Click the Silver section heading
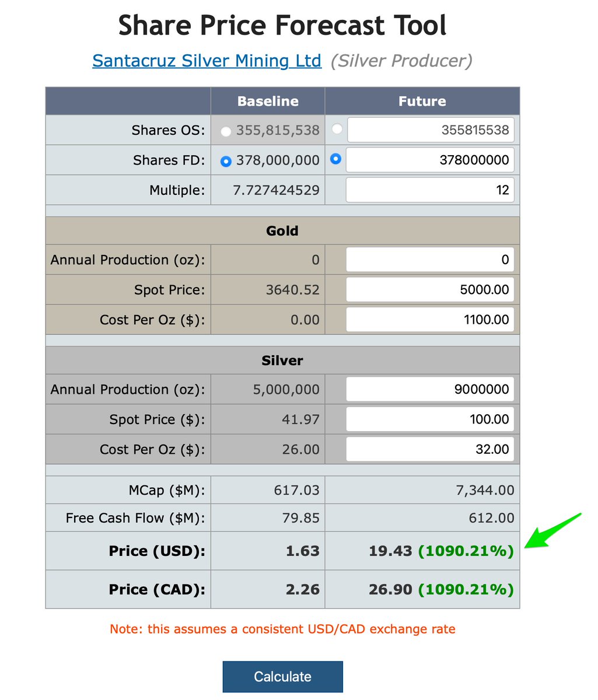The width and height of the screenshot is (598, 700). (282, 360)
